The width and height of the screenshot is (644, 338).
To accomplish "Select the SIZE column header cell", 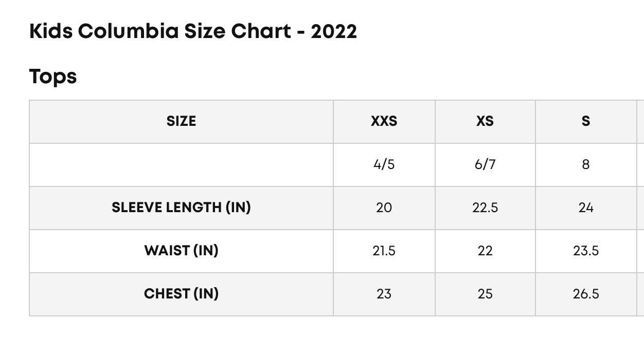I will click(181, 121).
